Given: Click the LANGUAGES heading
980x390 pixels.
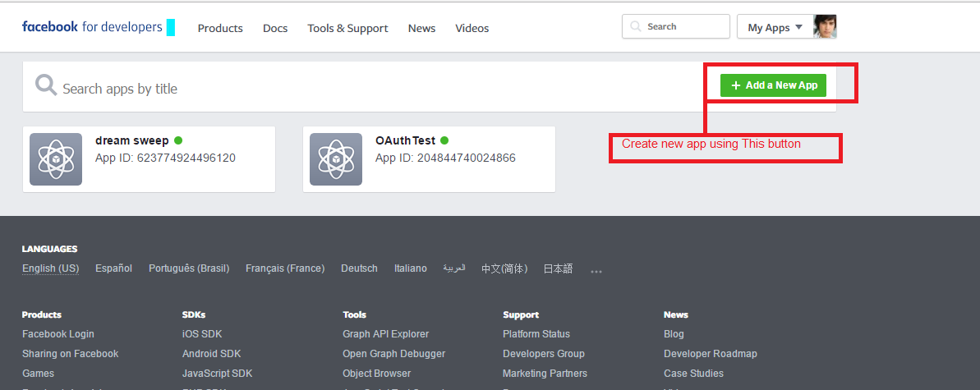Looking at the screenshot, I should pyautogui.click(x=49, y=249).
